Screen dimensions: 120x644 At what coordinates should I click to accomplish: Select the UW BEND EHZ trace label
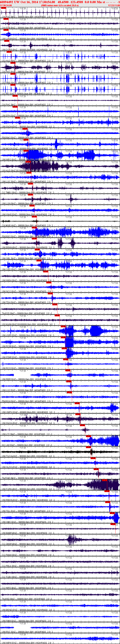tap(28, 610)
